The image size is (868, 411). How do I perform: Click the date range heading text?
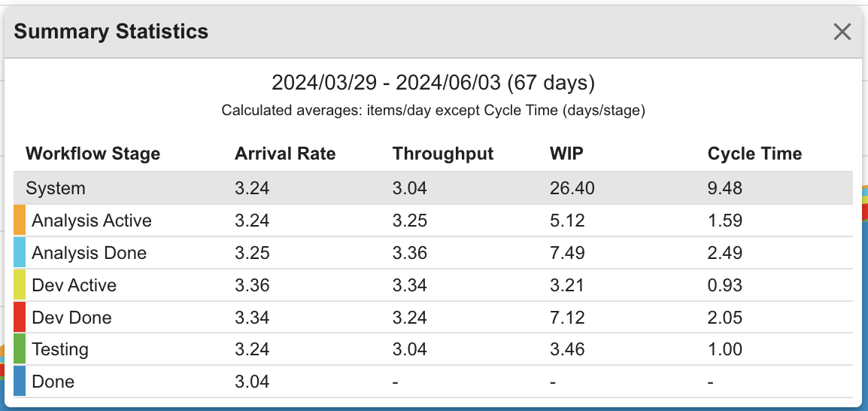[433, 82]
